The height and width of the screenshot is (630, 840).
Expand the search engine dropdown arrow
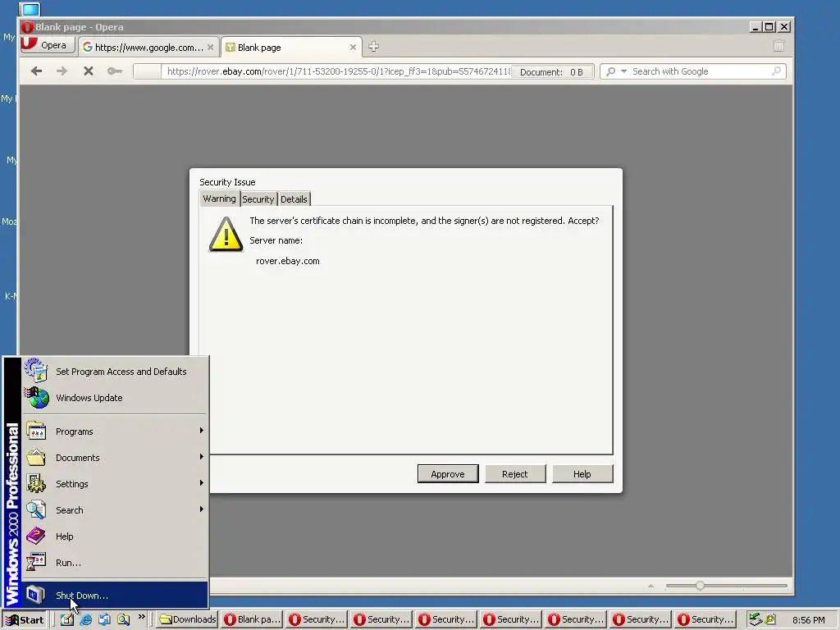pyautogui.click(x=623, y=71)
